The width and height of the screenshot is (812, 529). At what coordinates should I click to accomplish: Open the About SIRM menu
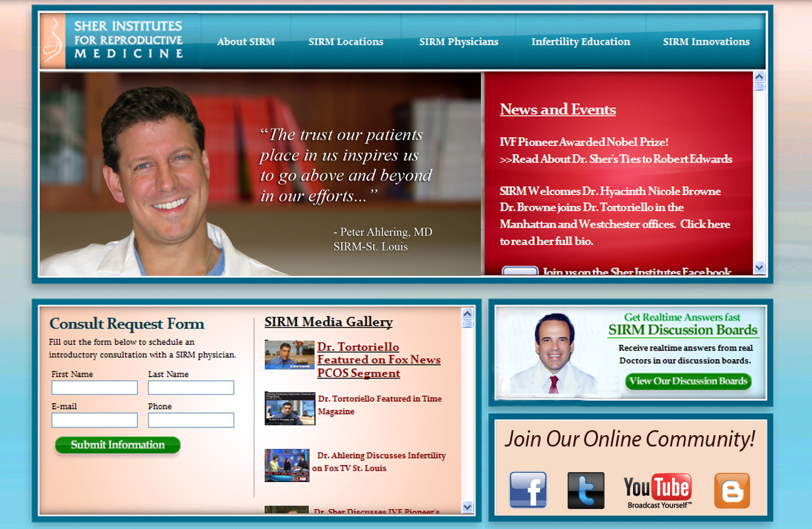click(246, 41)
